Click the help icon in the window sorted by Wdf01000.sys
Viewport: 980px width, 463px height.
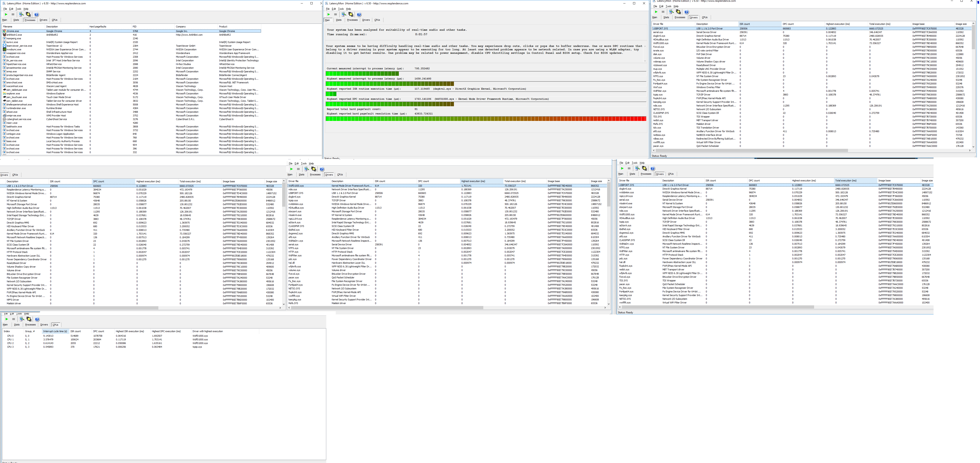(x=322, y=169)
